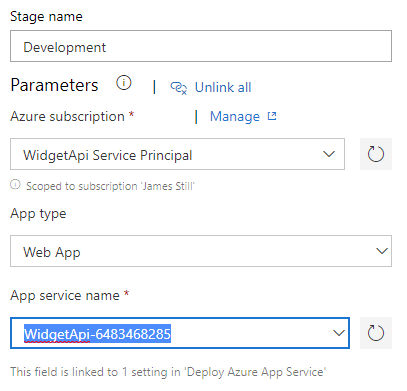Image resolution: width=407 pixels, height=391 pixels.
Task: Refresh the App service name list
Action: point(376,333)
